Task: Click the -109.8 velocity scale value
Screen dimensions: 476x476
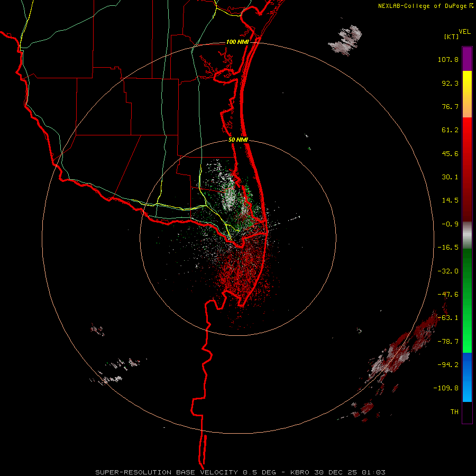Action: pyautogui.click(x=446, y=388)
